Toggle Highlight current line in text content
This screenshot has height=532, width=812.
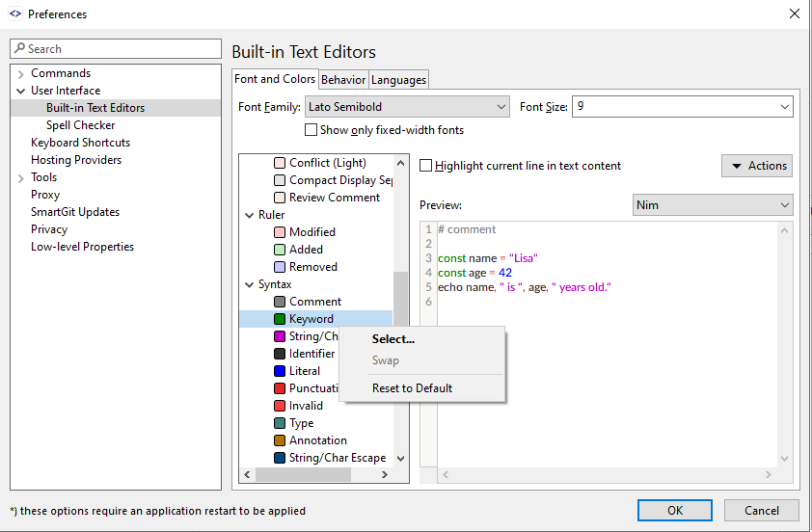point(426,166)
